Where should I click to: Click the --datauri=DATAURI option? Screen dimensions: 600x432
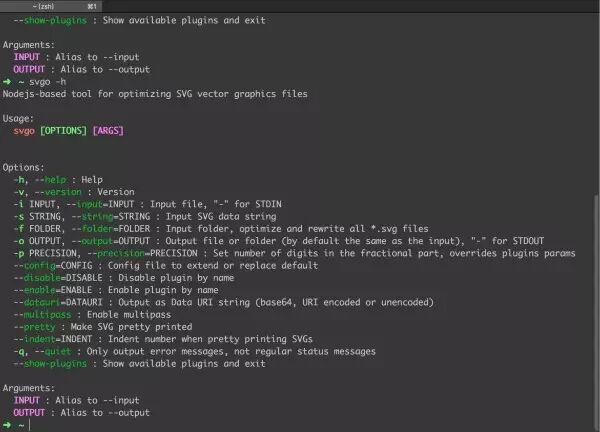point(58,302)
